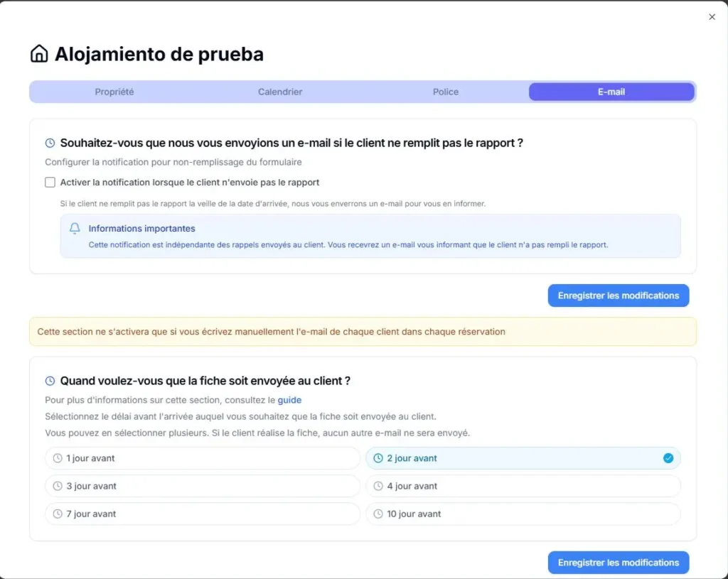The width and height of the screenshot is (728, 579).
Task: Click the top Enregistrer les modifications button
Action: tap(618, 296)
